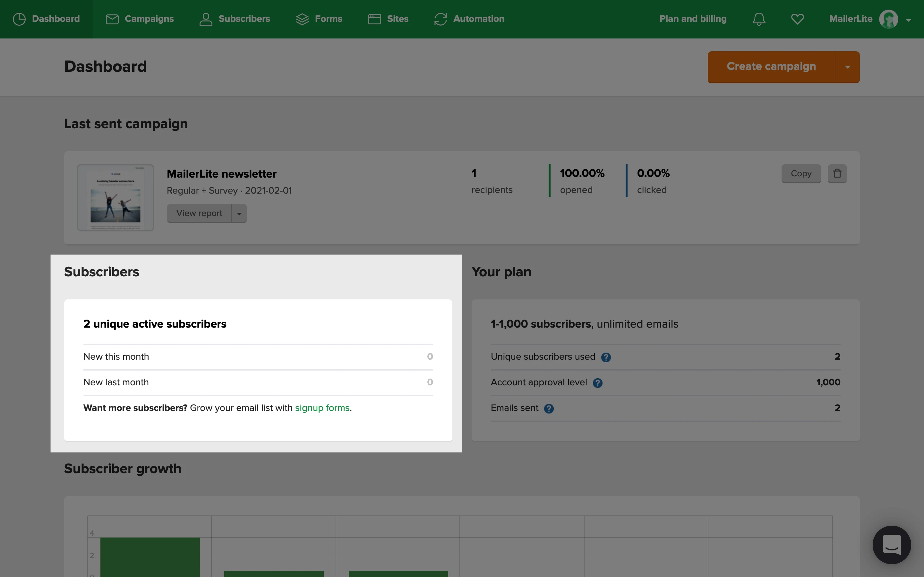Click the Create campaign button
Screen dimensions: 924x577
point(771,67)
